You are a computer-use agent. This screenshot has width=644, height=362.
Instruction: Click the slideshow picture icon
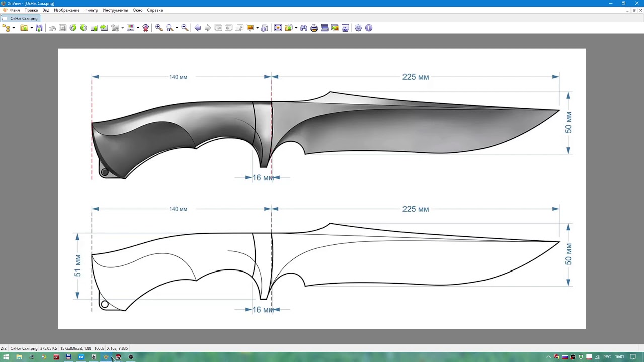click(x=250, y=28)
